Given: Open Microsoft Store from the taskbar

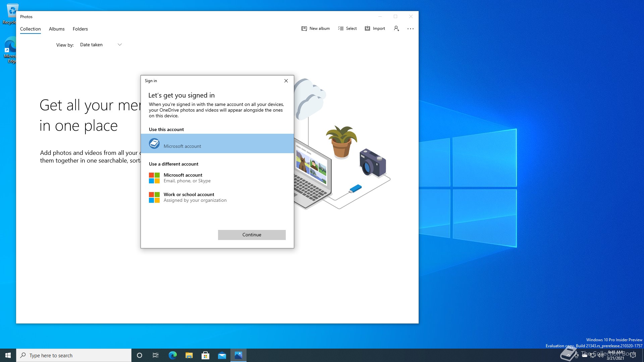Looking at the screenshot, I should click(205, 355).
